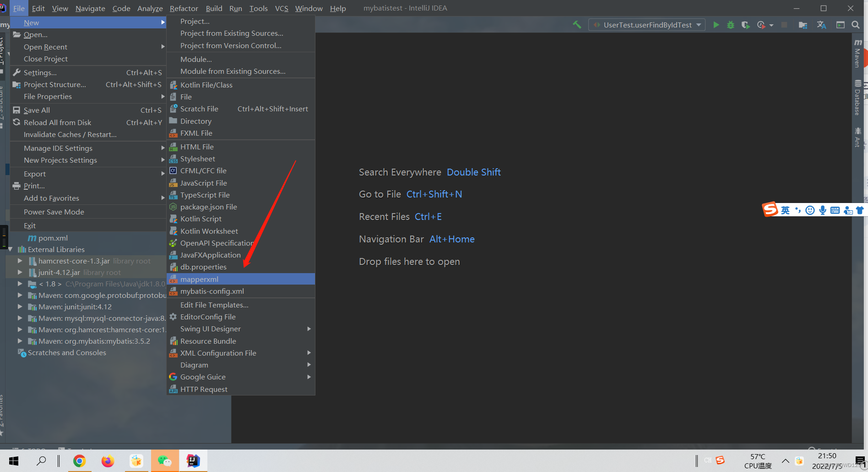Screen dimensions: 868x472
Task: Select Scratches and Consoles tree item
Action: point(67,352)
